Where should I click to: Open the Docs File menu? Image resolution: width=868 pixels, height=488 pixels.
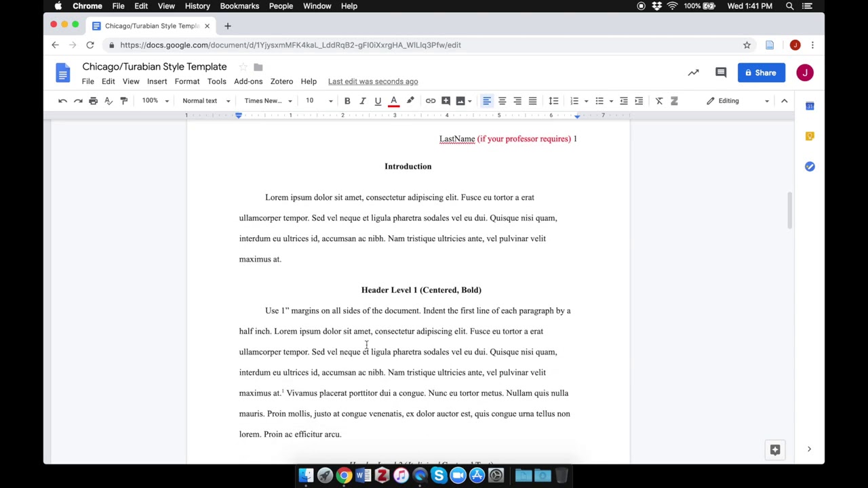(x=87, y=81)
